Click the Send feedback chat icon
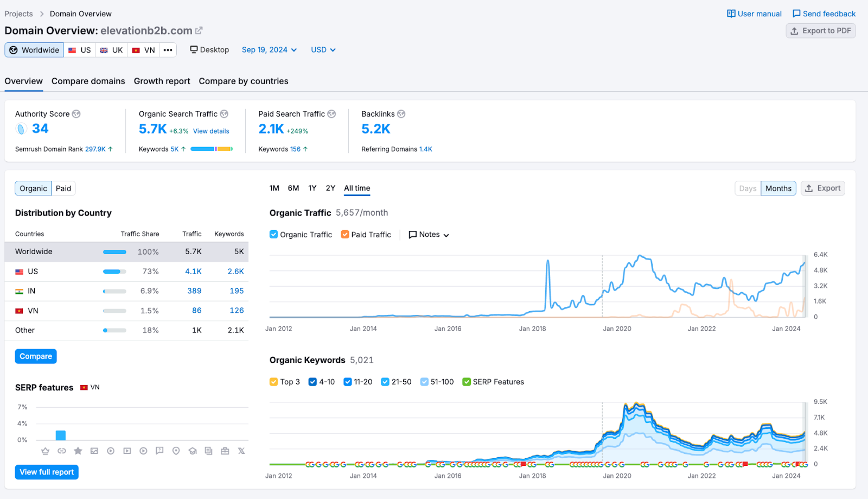The width and height of the screenshot is (868, 499). 796,14
